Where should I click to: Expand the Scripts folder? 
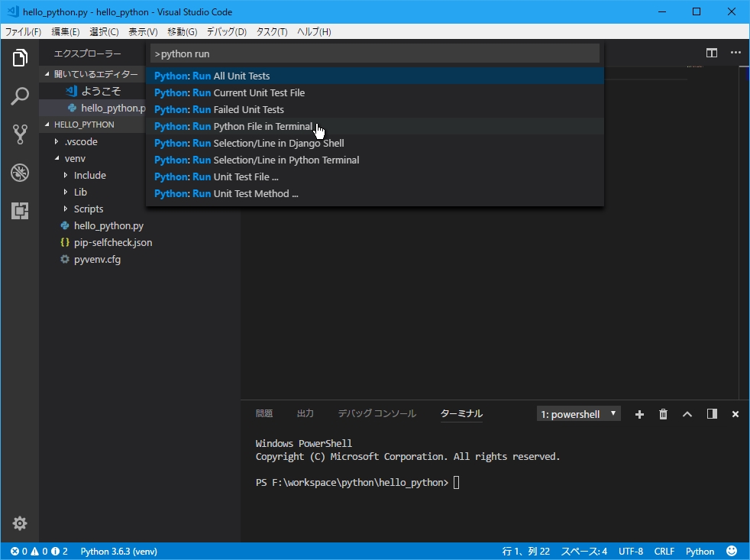66,209
